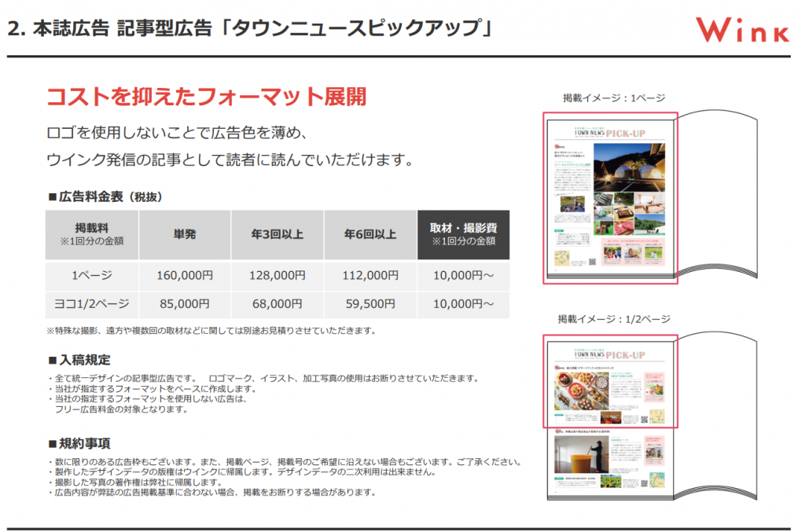Click the dark 取材・撮影費 header cell
This screenshot has height=532, width=805.
[x=463, y=234]
